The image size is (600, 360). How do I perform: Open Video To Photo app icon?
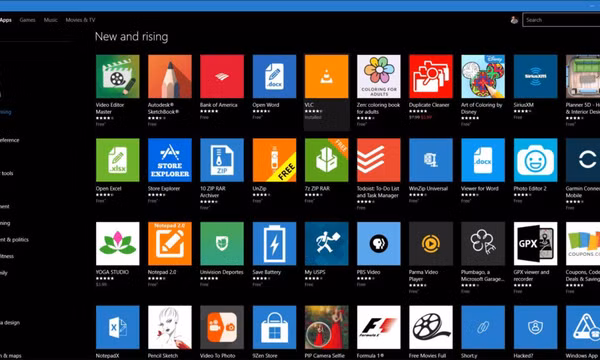(x=222, y=327)
